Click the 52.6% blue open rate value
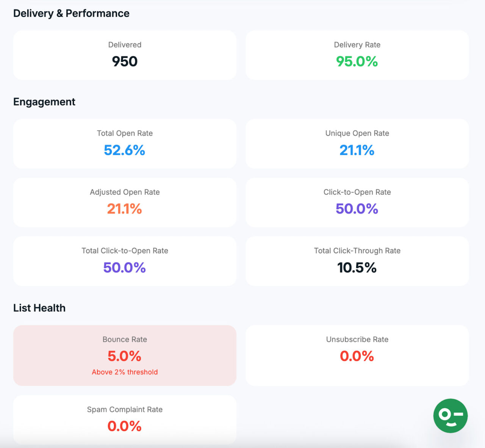485x448 pixels. tap(125, 150)
